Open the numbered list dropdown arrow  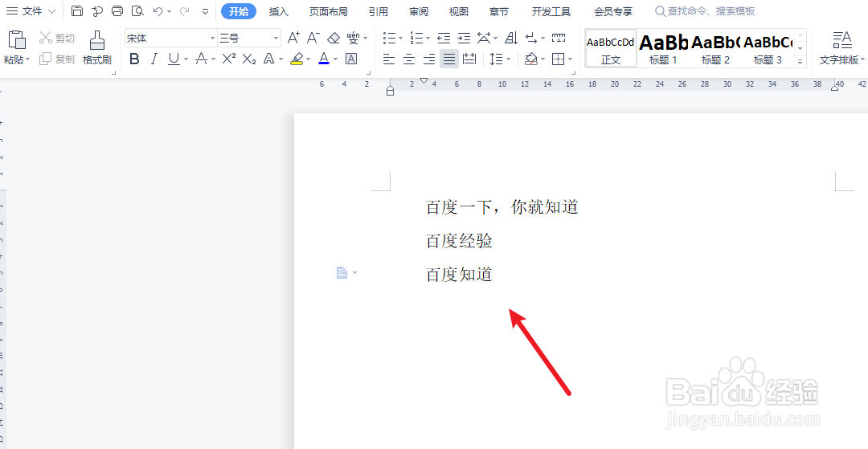click(x=428, y=39)
